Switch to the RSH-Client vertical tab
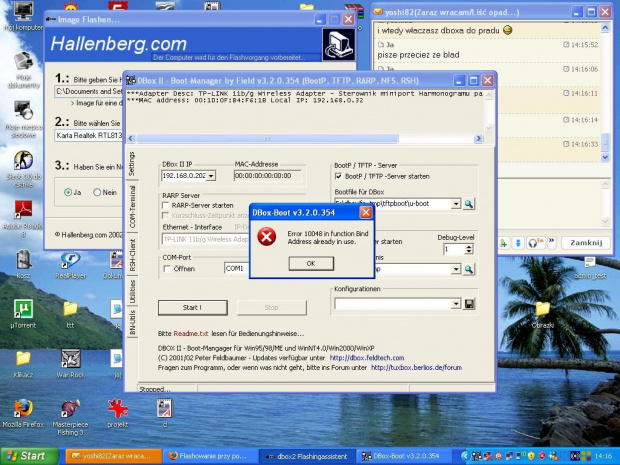Image resolution: width=620 pixels, height=465 pixels. [x=132, y=255]
